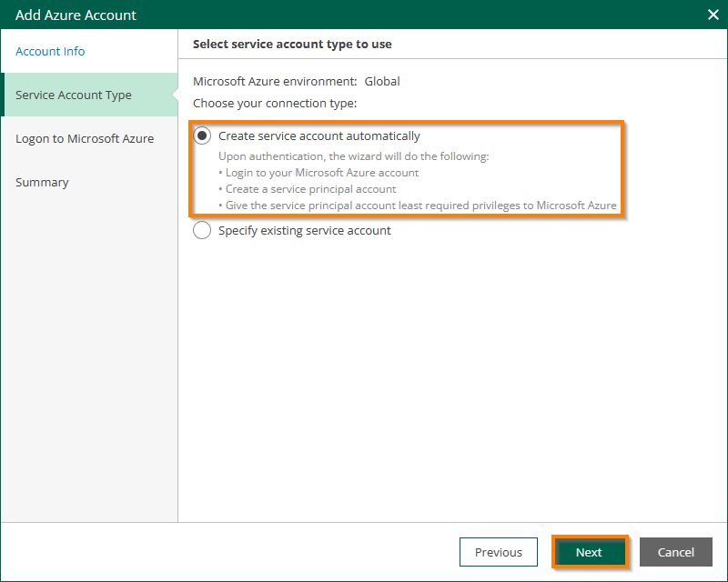This screenshot has width=728, height=582.
Task: Click the 'Choose your connection type' text
Action: [x=275, y=103]
